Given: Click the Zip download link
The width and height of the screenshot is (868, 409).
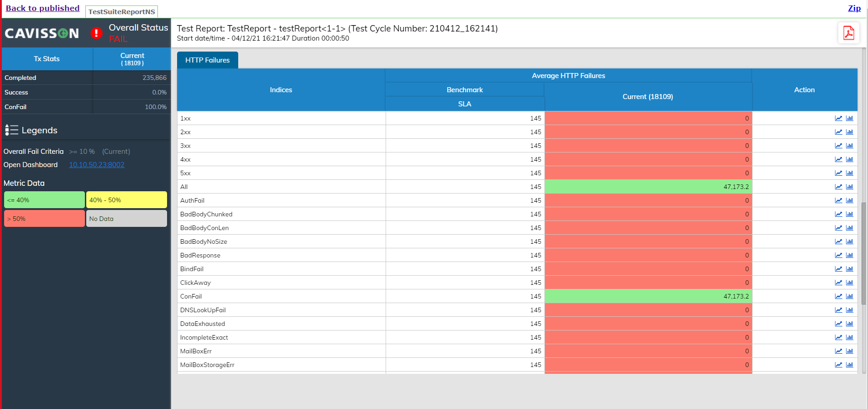Looking at the screenshot, I should pyautogui.click(x=854, y=8).
